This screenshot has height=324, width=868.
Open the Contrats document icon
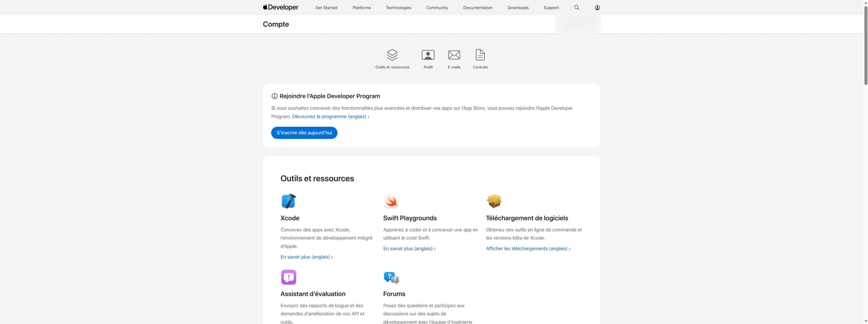[x=480, y=55]
